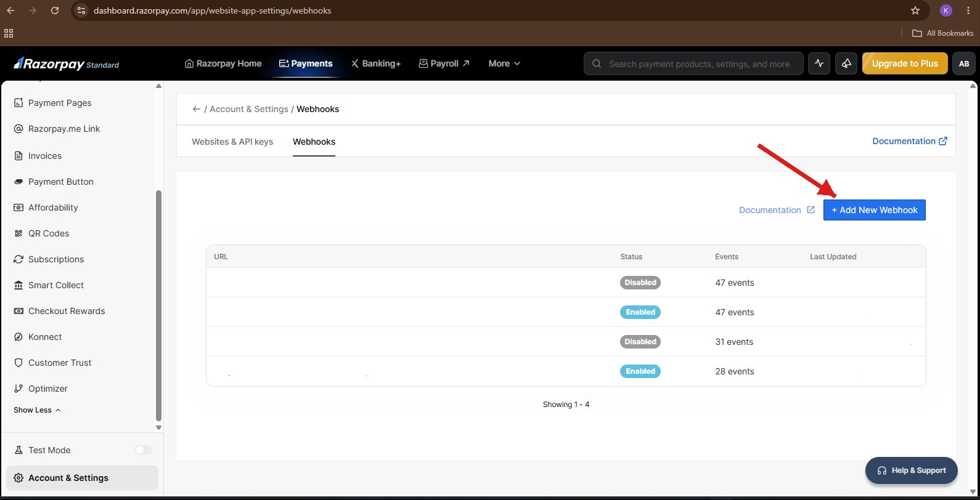980x500 pixels.
Task: Click 31 events cell
Action: pyautogui.click(x=734, y=342)
